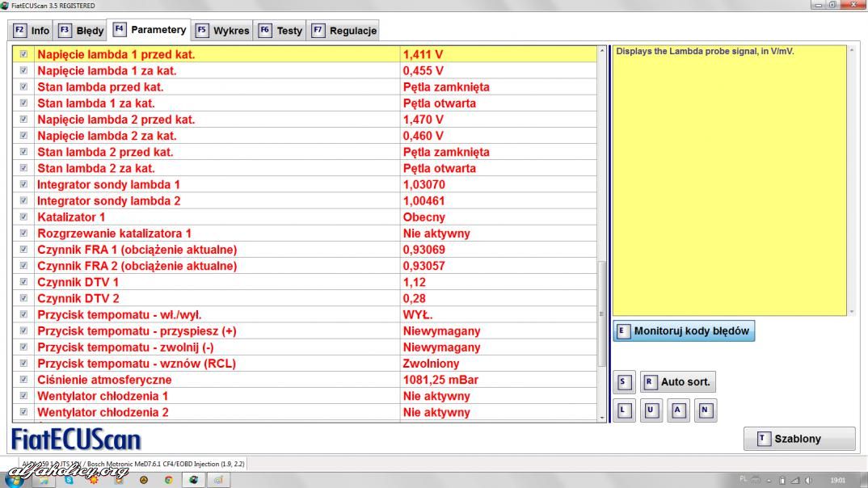Open Skype from the taskbar

[x=70, y=479]
